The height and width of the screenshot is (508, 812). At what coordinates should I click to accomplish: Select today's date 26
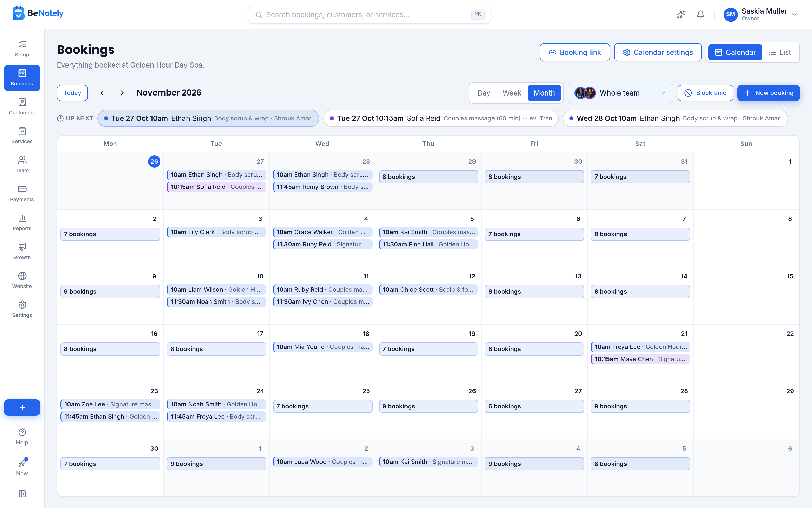click(154, 162)
